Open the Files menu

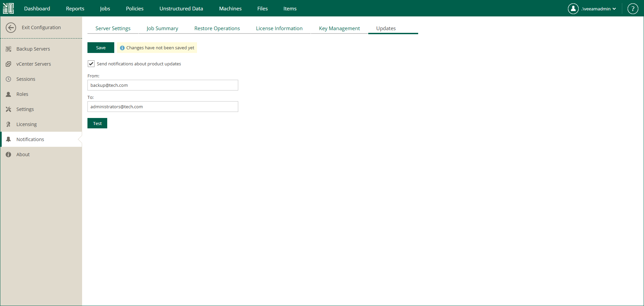tap(262, 9)
